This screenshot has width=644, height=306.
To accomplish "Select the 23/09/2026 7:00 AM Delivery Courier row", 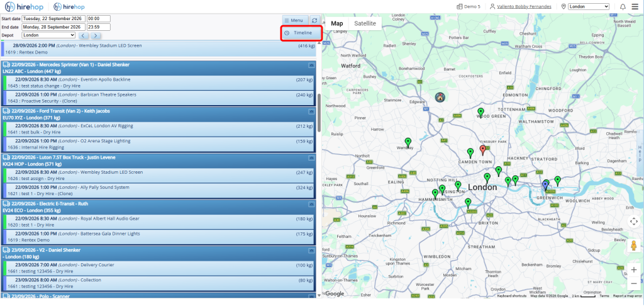I will (158, 268).
